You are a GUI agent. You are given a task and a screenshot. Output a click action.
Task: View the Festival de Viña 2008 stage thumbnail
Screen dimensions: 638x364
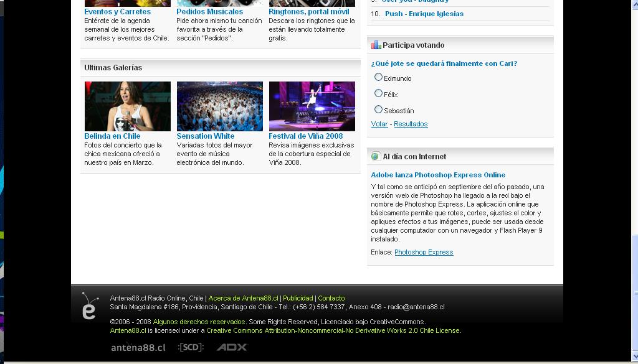point(312,106)
